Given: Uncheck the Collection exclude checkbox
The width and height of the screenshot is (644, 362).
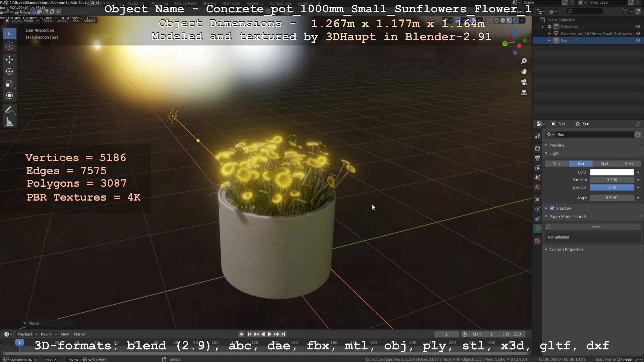Looking at the screenshot, I should (x=549, y=27).
